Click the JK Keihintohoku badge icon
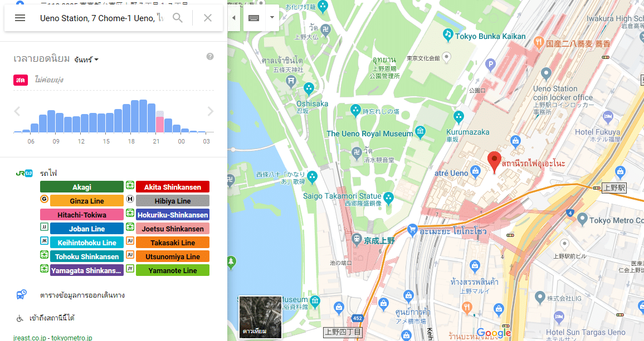Viewport: 644px width, 341px height. (x=44, y=241)
